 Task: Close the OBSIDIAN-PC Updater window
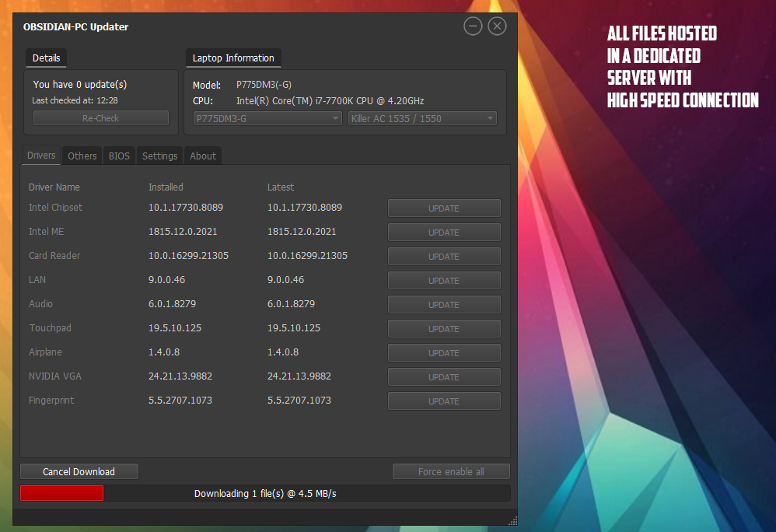tap(497, 26)
